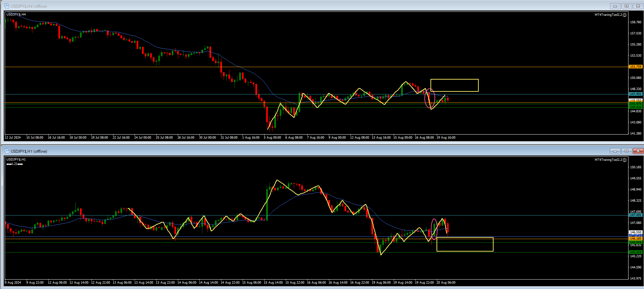Image resolution: width=644 pixels, height=289 pixels.
Task: Click the teal 147.491 label in the H1 chart
Action: 636,215
